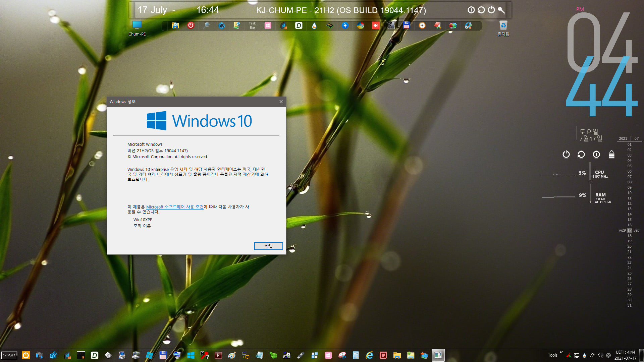644x362 pixels.
Task: Open the 휴지통 recycle bin icon
Action: 503,28
